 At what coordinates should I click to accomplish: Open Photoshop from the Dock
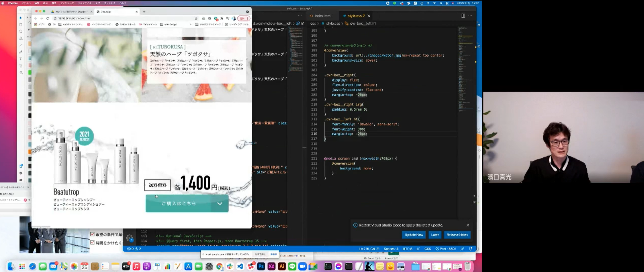[261, 267]
